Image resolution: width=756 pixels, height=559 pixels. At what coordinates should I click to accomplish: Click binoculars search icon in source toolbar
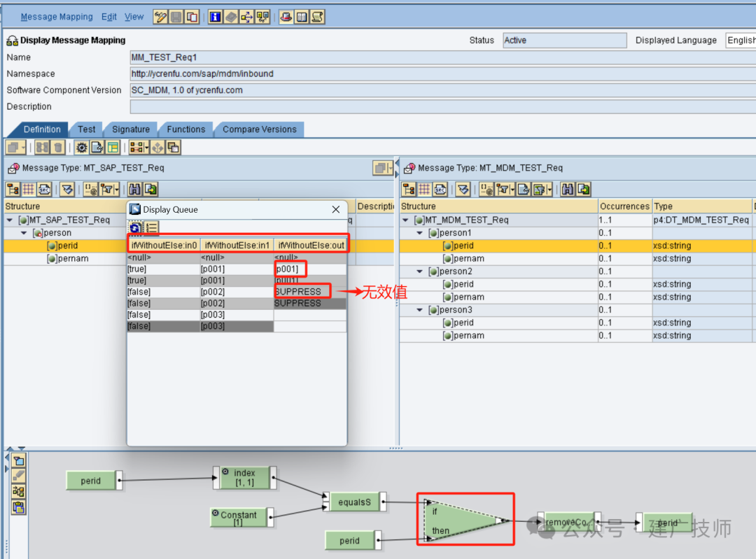(135, 190)
